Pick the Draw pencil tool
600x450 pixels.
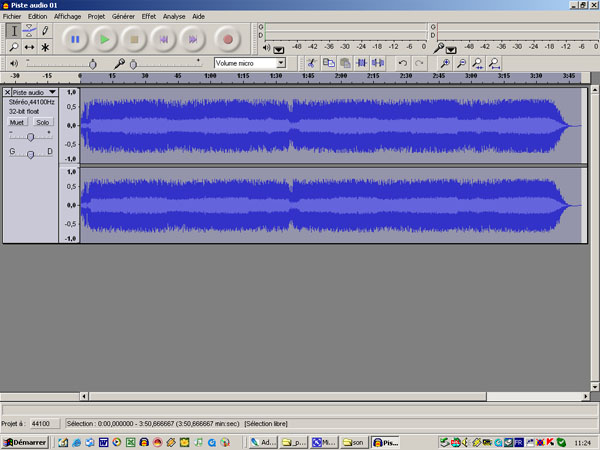click(x=45, y=31)
